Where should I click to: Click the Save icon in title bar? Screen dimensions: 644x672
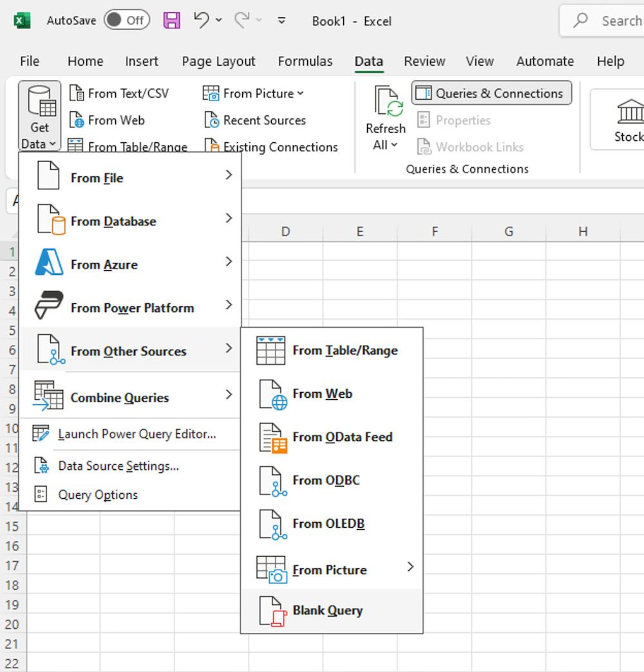coord(172,21)
